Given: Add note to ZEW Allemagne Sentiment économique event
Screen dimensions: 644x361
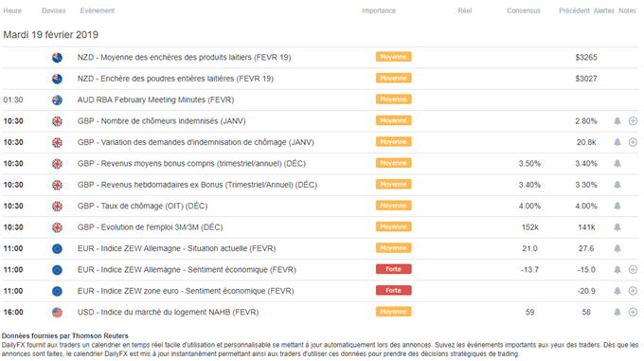Looking at the screenshot, I should point(633,269).
